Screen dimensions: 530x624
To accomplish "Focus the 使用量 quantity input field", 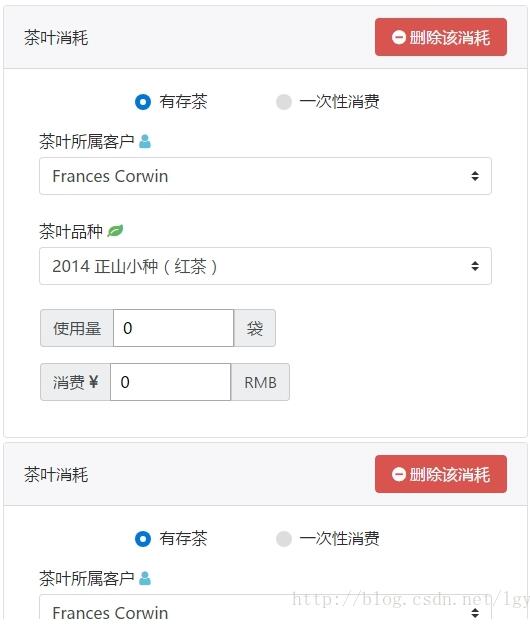I will pos(173,328).
